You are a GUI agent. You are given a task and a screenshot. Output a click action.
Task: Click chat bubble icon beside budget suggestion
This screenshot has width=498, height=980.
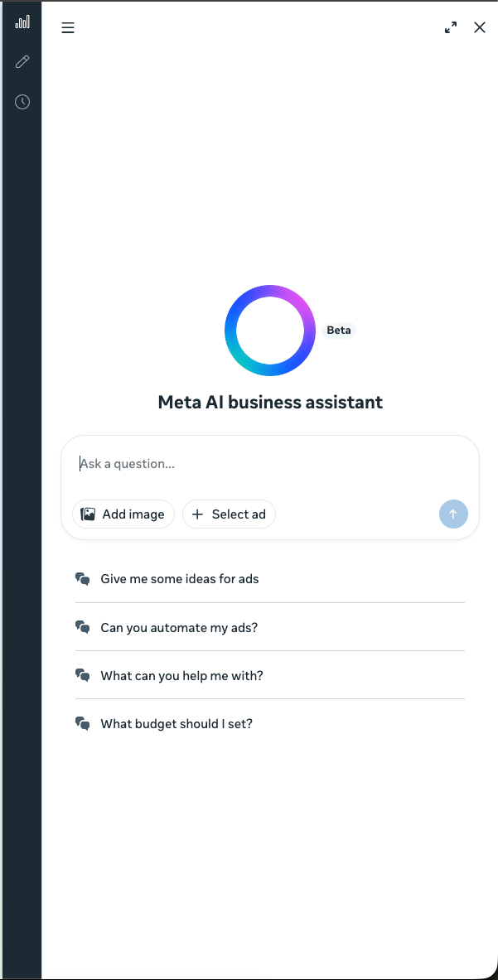[82, 723]
